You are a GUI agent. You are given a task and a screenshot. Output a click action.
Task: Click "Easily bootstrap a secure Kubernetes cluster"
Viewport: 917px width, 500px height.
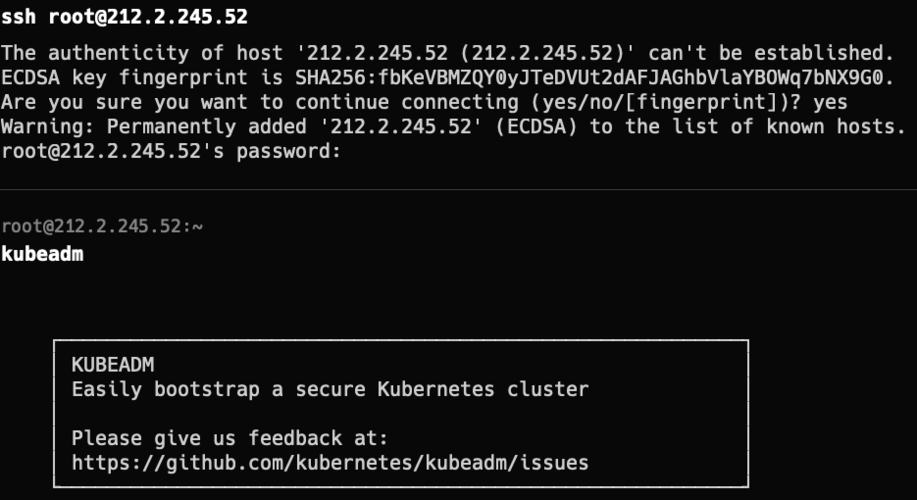click(330, 389)
